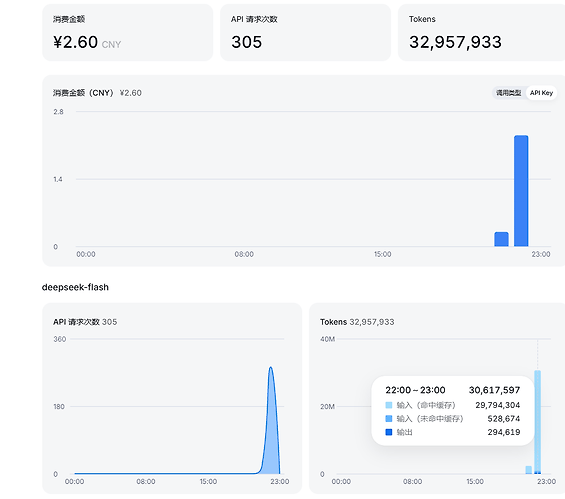
Task: Click the short blue cost bar
Action: [501, 239]
